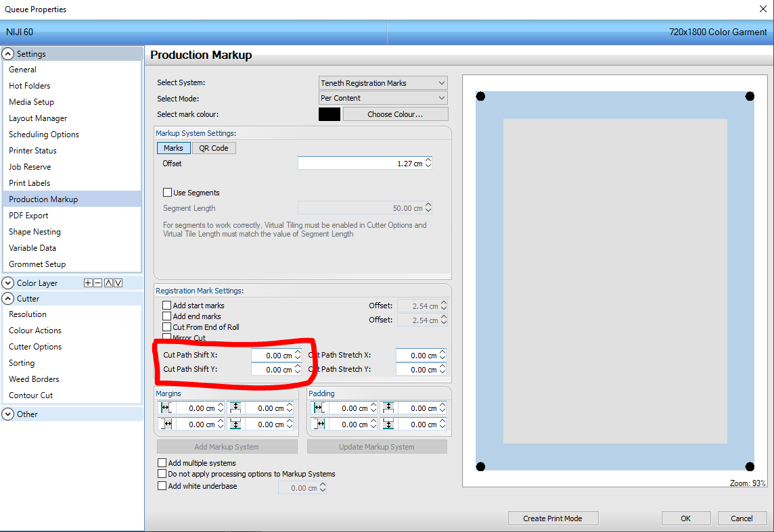Open the Select Mode dropdown
The width and height of the screenshot is (774, 532).
pos(382,97)
